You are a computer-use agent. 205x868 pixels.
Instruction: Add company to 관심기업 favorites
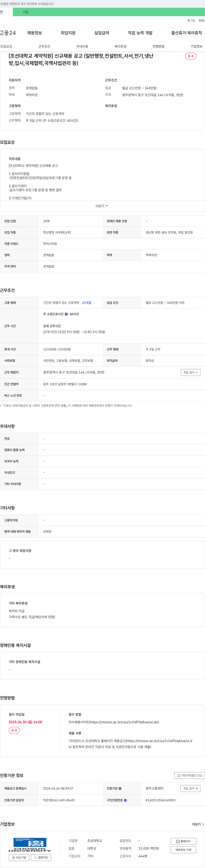point(19,858)
